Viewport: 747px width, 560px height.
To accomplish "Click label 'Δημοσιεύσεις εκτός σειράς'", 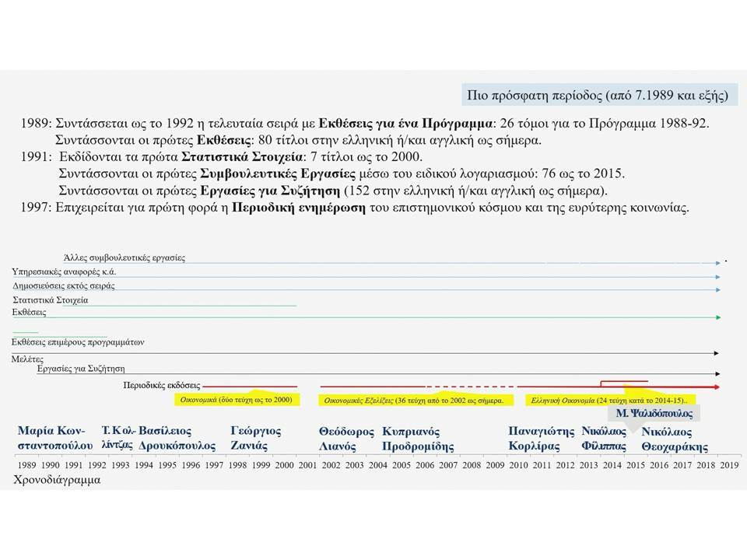I will (x=64, y=285).
